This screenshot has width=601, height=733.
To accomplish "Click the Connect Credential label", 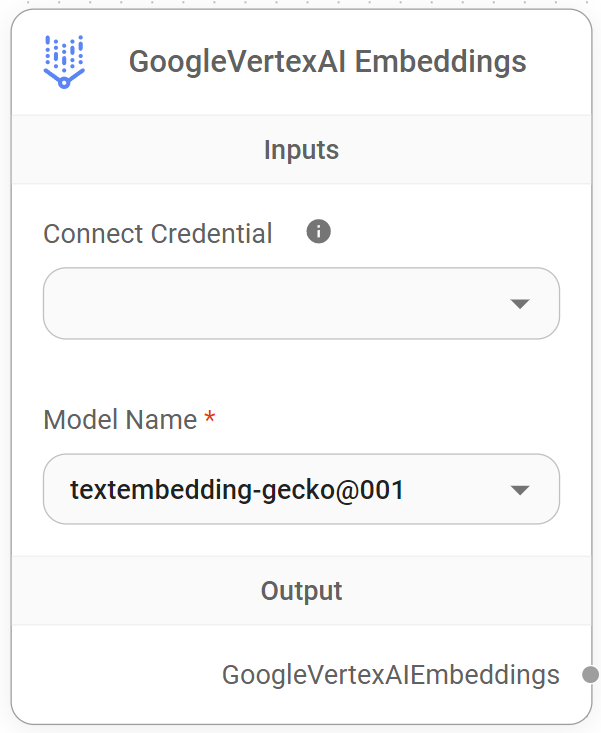I will click(158, 234).
